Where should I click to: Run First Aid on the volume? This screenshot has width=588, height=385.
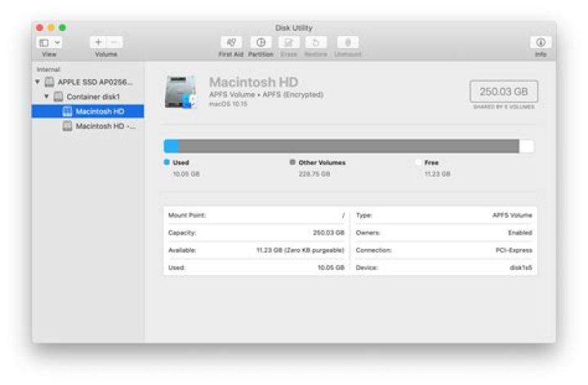[x=231, y=42]
